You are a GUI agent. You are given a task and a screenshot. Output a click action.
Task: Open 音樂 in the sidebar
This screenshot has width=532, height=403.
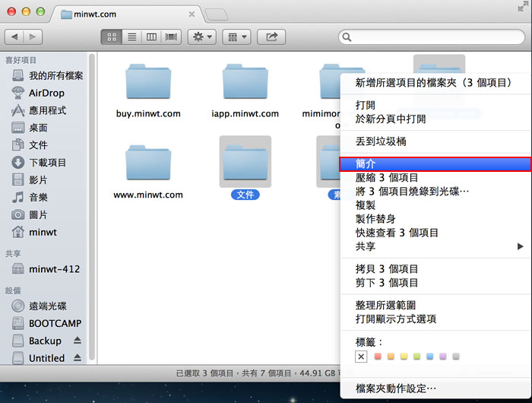pos(30,197)
